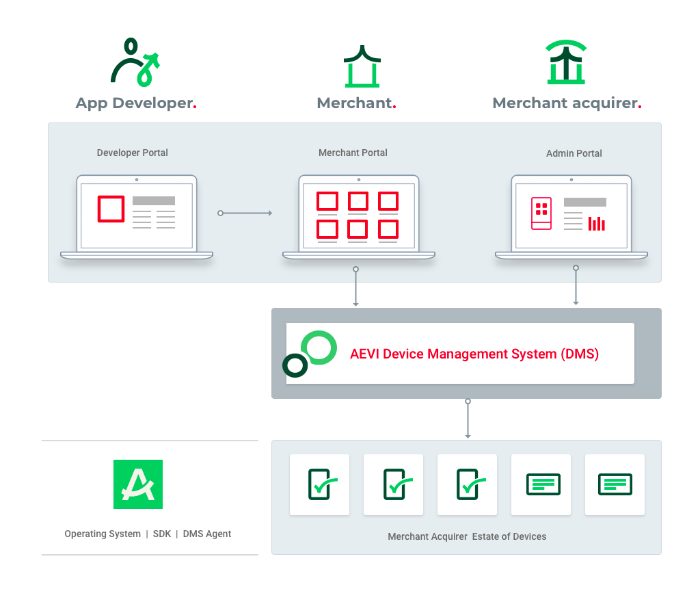
Task: Click the 'Merchant.' heading
Action: coord(357,103)
